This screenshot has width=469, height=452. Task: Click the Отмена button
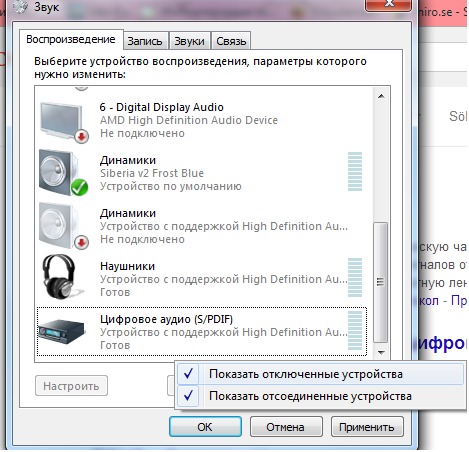pos(286,427)
